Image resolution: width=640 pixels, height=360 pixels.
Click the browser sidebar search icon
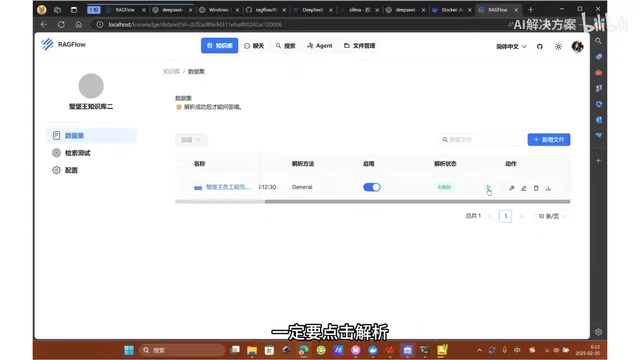[598, 41]
